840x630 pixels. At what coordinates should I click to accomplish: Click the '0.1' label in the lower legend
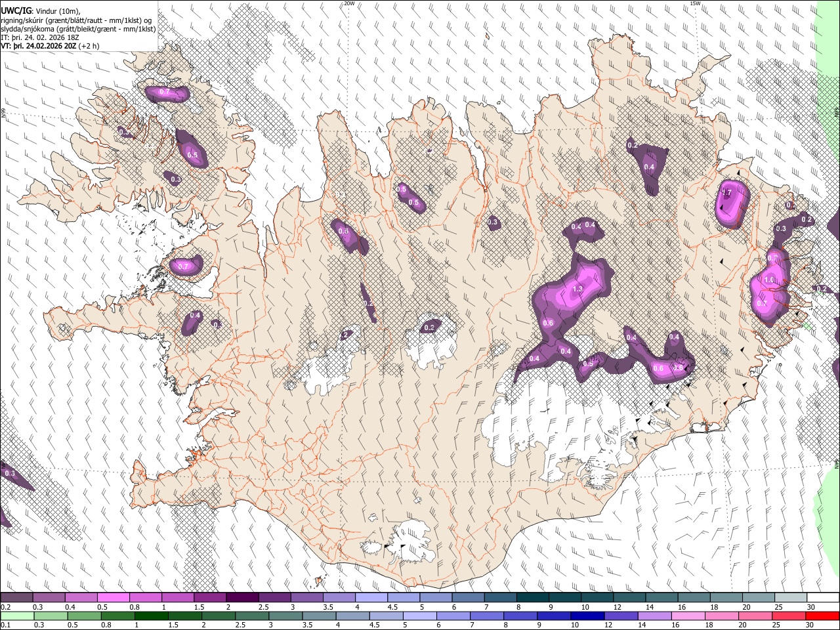[x=5, y=625]
